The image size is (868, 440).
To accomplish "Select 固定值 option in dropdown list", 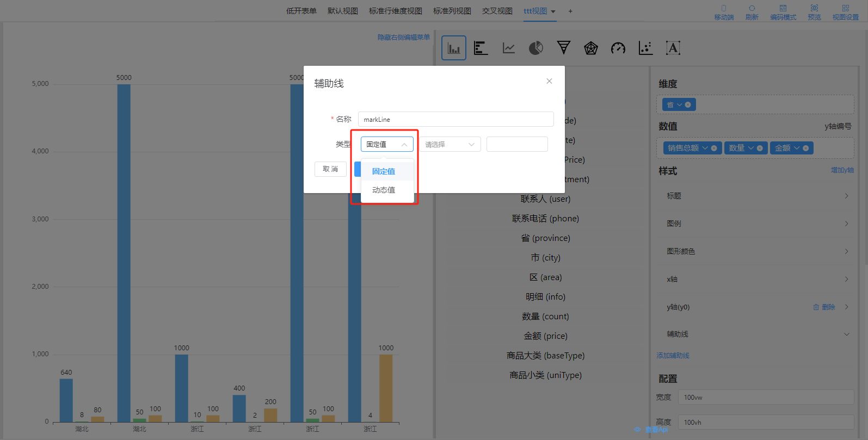I will [384, 171].
